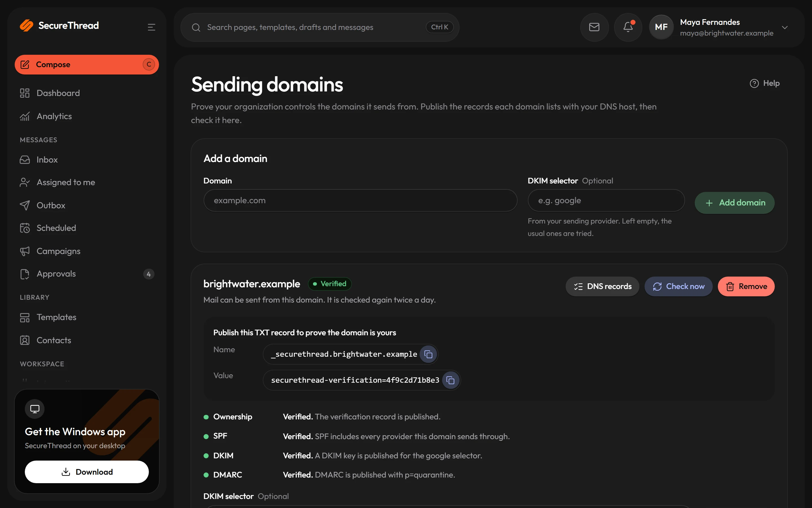
Task: View Scheduled messages
Action: click(x=87, y=228)
